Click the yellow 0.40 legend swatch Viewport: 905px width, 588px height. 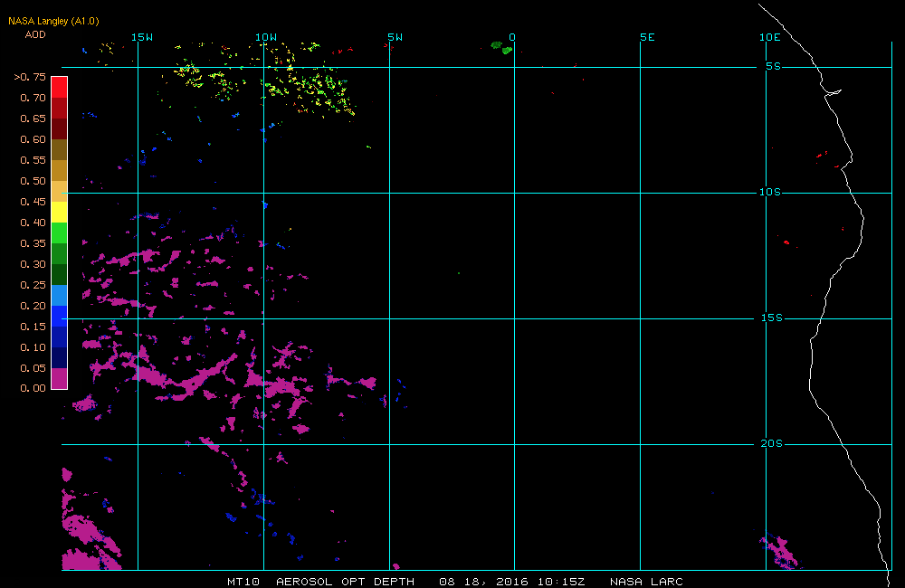[x=60, y=212]
